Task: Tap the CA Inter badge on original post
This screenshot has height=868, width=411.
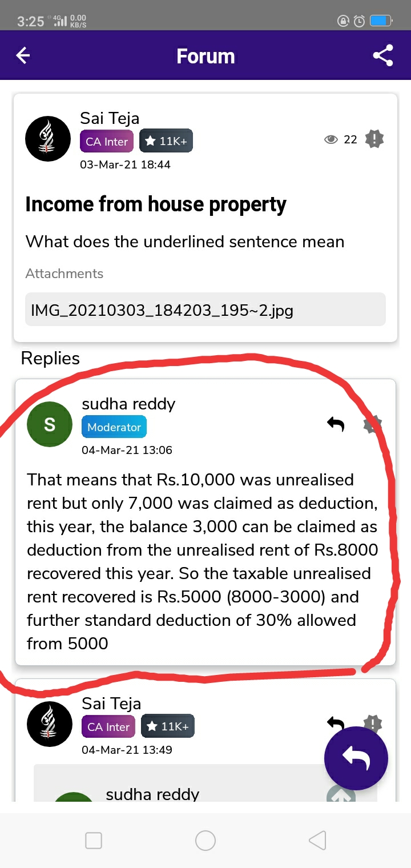Action: (x=107, y=142)
